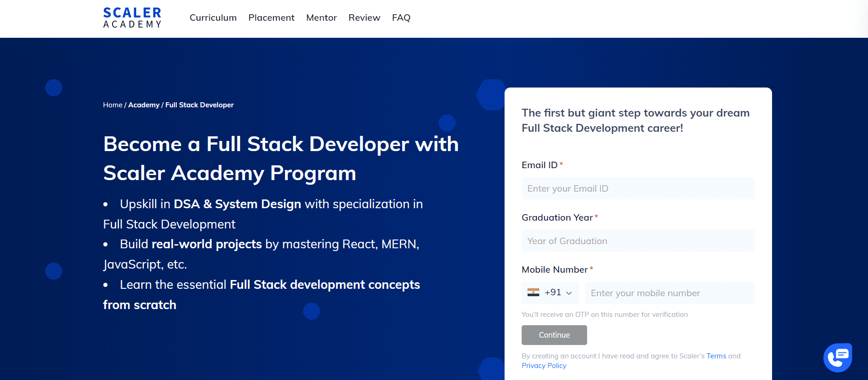
Task: Expand the +91 country code chevron
Action: tap(569, 293)
